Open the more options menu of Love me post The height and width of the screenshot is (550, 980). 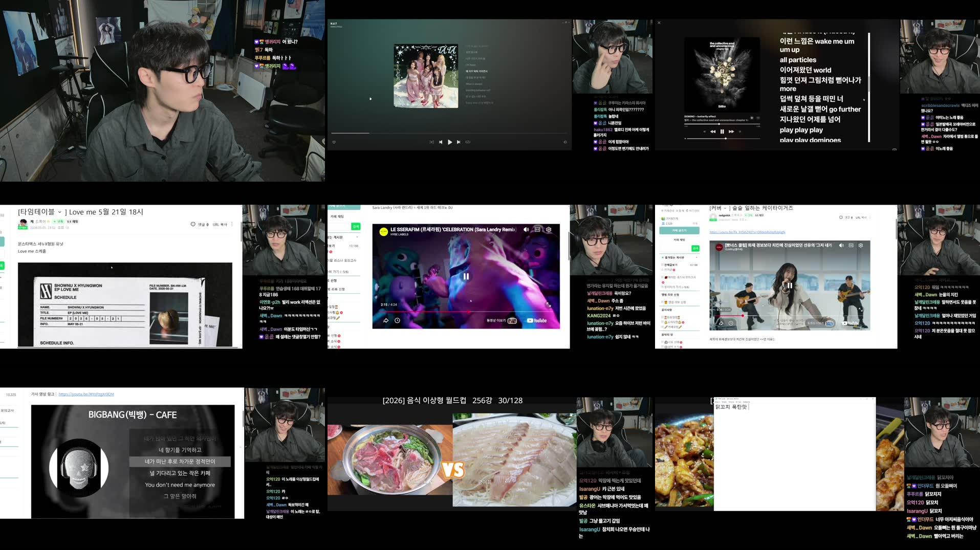[232, 224]
